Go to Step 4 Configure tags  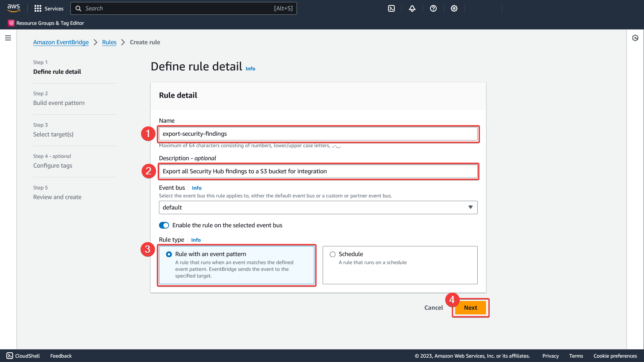coord(53,166)
